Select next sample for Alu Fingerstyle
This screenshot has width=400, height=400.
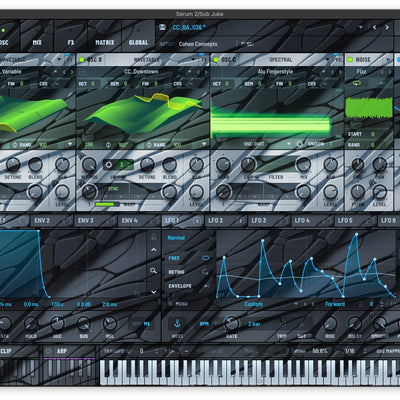pos(340,72)
